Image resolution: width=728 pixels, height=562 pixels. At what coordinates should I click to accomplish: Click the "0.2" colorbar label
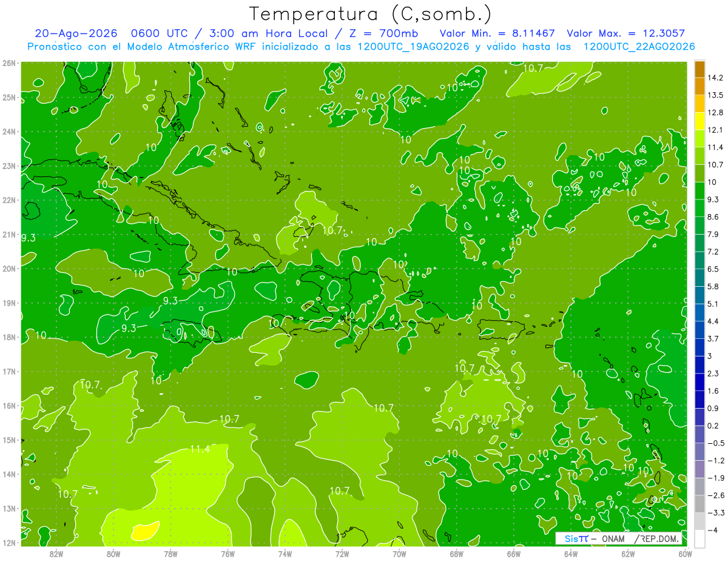tap(713, 426)
